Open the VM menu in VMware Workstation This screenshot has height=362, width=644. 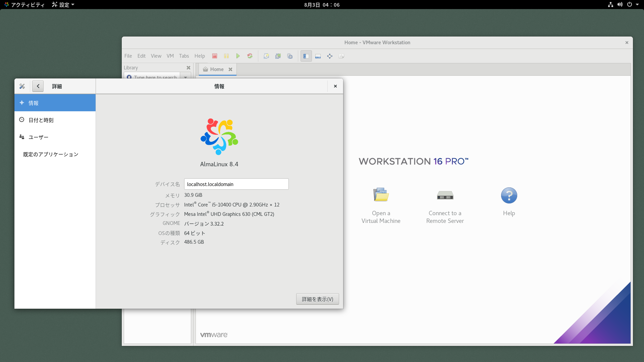(170, 56)
